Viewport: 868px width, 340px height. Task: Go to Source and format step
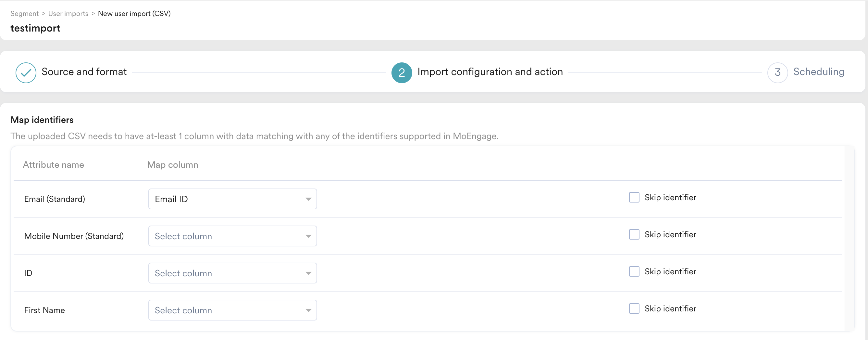click(84, 72)
